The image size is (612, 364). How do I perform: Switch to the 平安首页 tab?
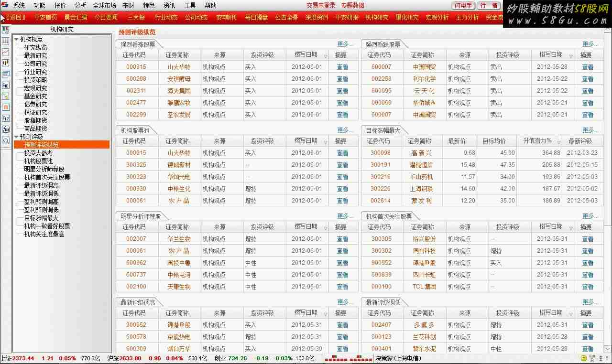pyautogui.click(x=46, y=17)
